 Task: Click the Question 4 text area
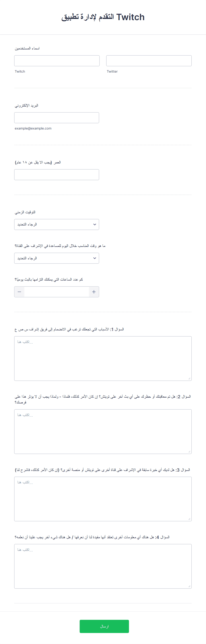click(x=103, y=566)
